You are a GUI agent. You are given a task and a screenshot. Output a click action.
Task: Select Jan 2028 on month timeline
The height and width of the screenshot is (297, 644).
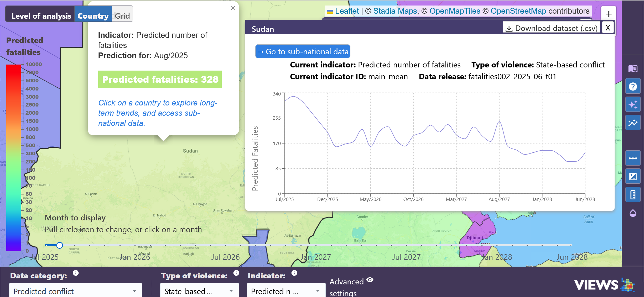click(x=497, y=257)
